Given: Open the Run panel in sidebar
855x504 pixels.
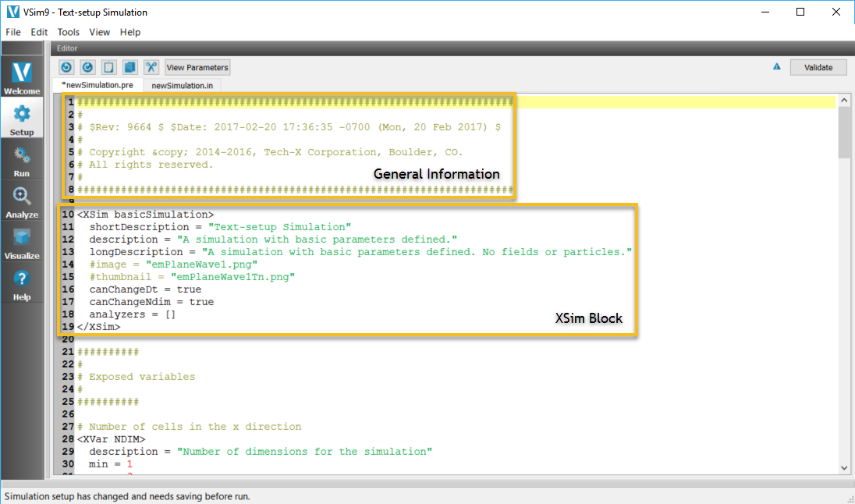Looking at the screenshot, I should 22,160.
